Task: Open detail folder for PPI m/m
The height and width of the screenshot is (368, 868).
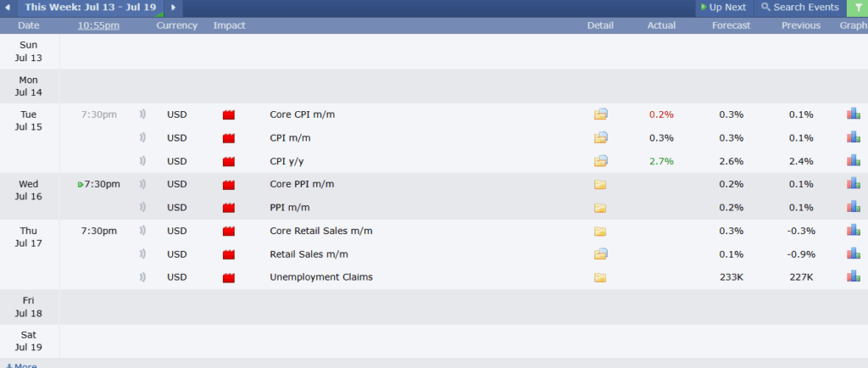Action: coord(600,208)
